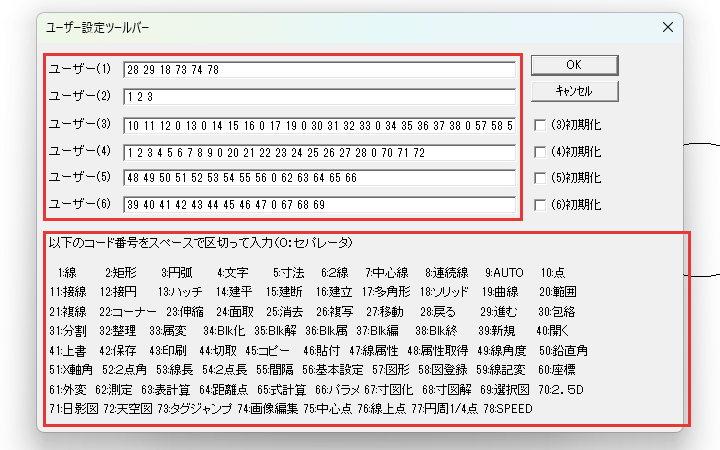Click the code entry 2:矩形
Viewport: 720px width, 450px height.
click(x=121, y=273)
